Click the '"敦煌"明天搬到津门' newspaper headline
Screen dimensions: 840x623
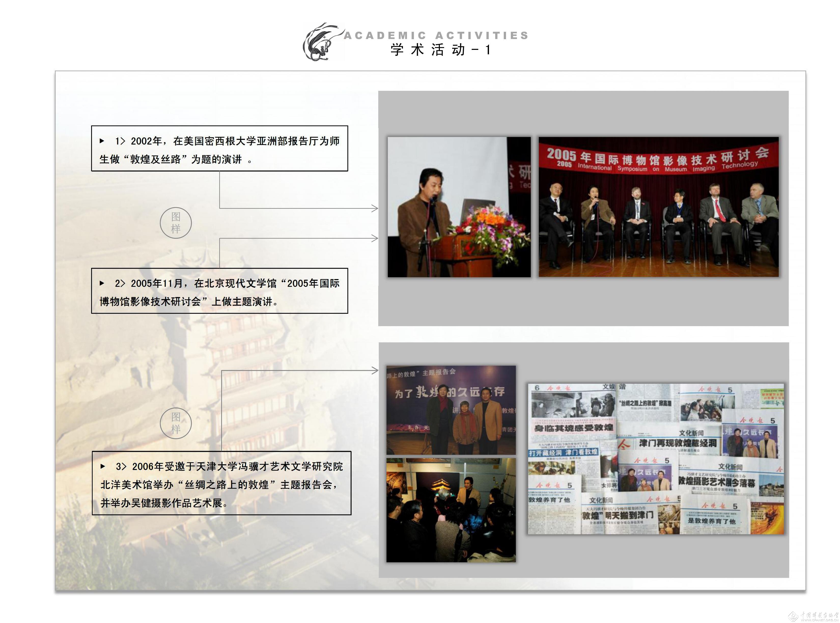click(x=617, y=516)
